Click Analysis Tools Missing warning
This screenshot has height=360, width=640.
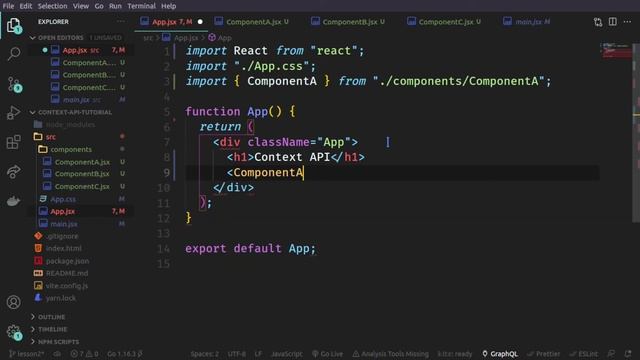tap(391, 354)
